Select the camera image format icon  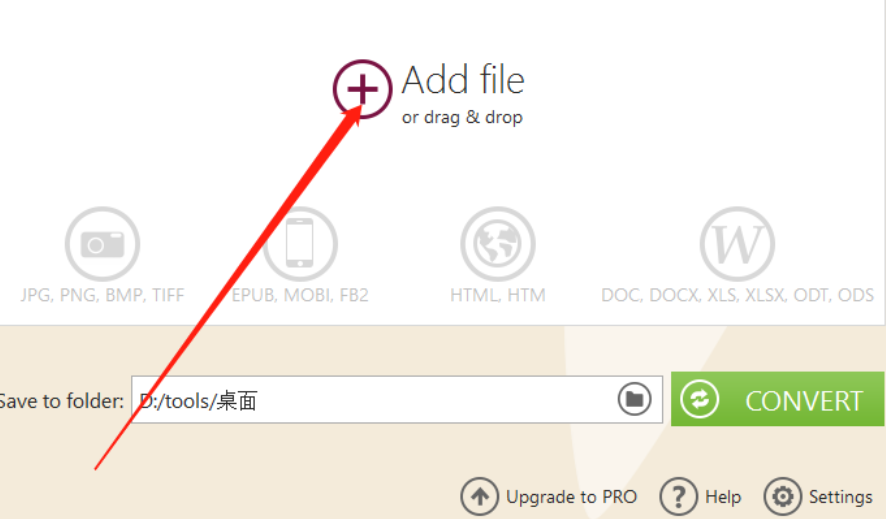(102, 243)
